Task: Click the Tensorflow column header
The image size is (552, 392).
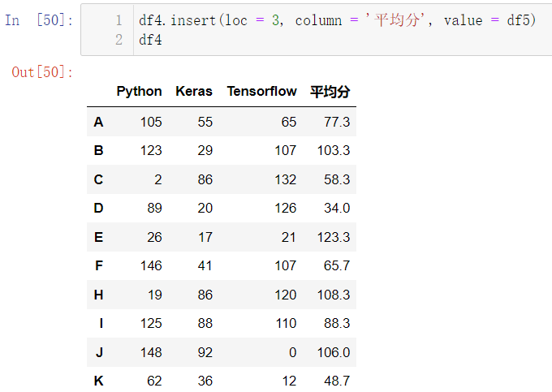Action: [x=261, y=91]
